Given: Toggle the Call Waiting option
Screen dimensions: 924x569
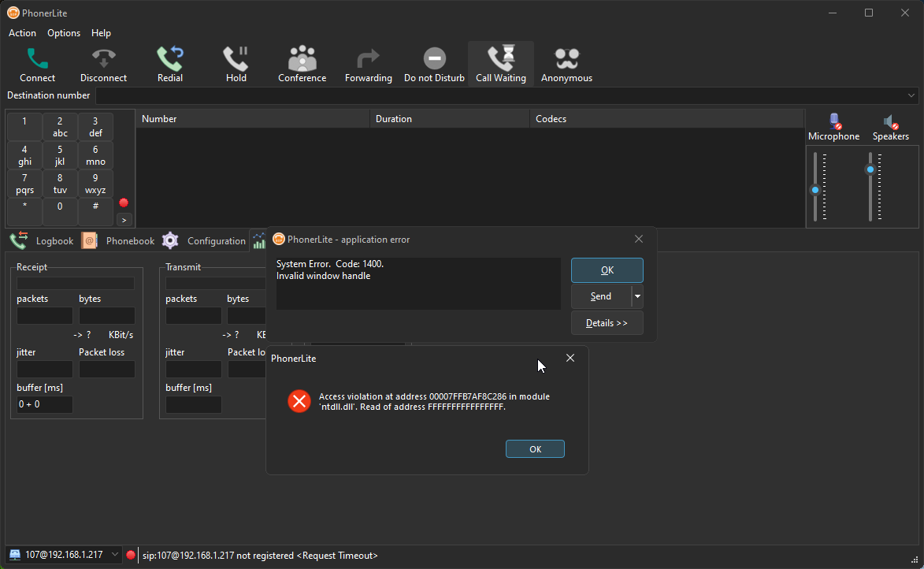Looking at the screenshot, I should (500, 58).
